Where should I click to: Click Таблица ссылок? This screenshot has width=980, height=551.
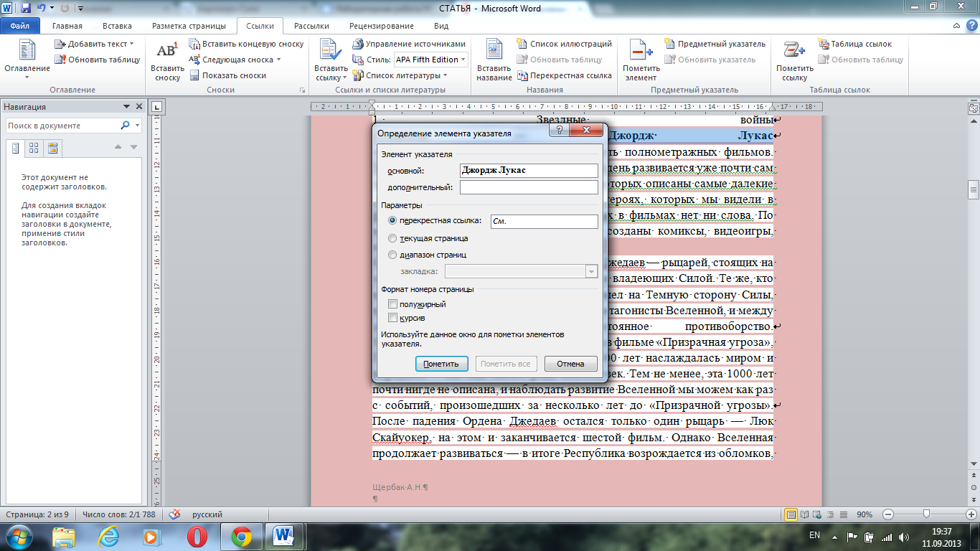(855, 44)
